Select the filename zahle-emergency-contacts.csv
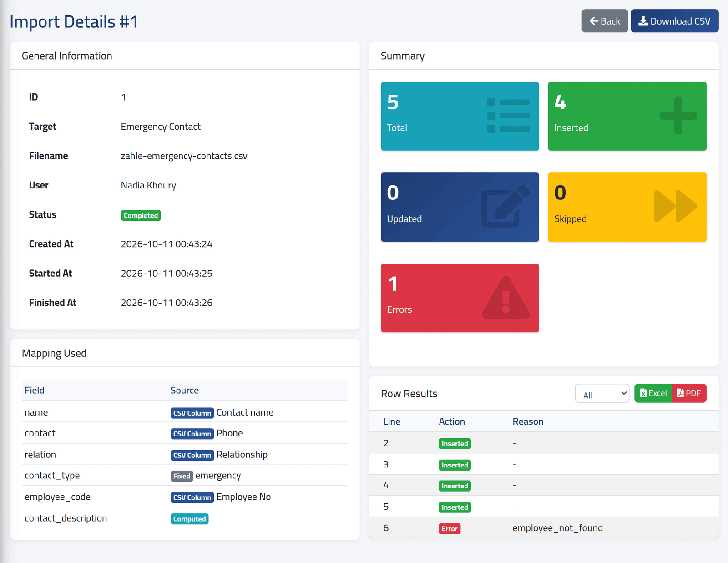This screenshot has width=728, height=563. click(184, 156)
